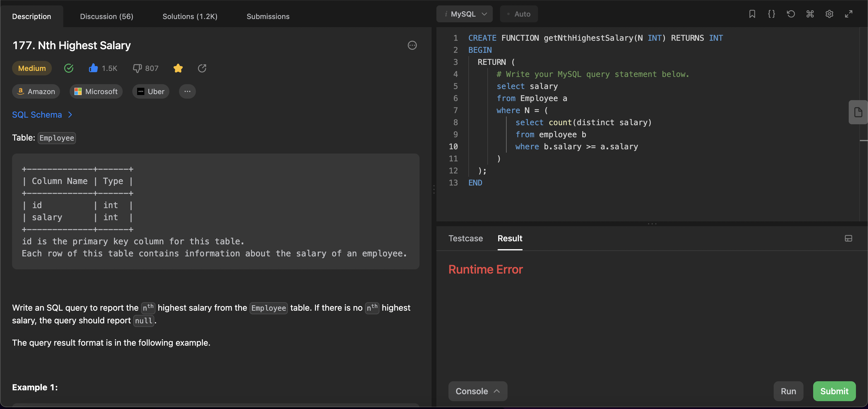Expand the Console panel
Viewport: 868px width, 409px height.
pos(477,391)
